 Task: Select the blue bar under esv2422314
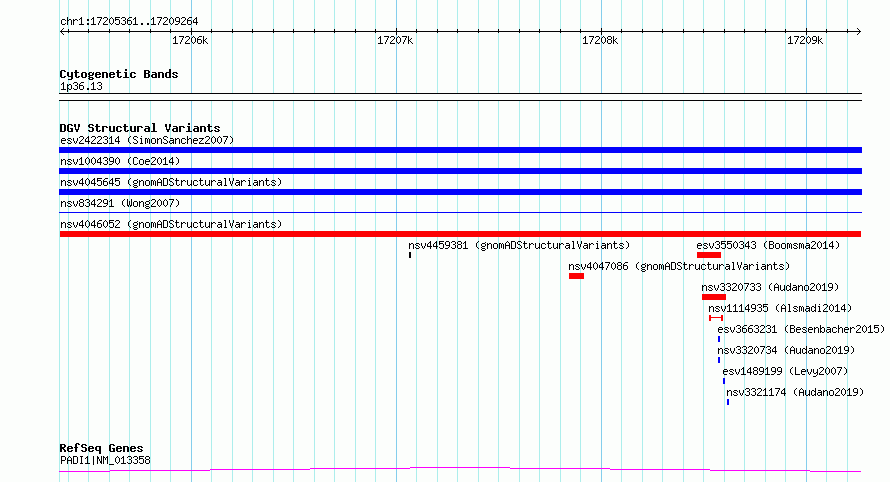[460, 150]
